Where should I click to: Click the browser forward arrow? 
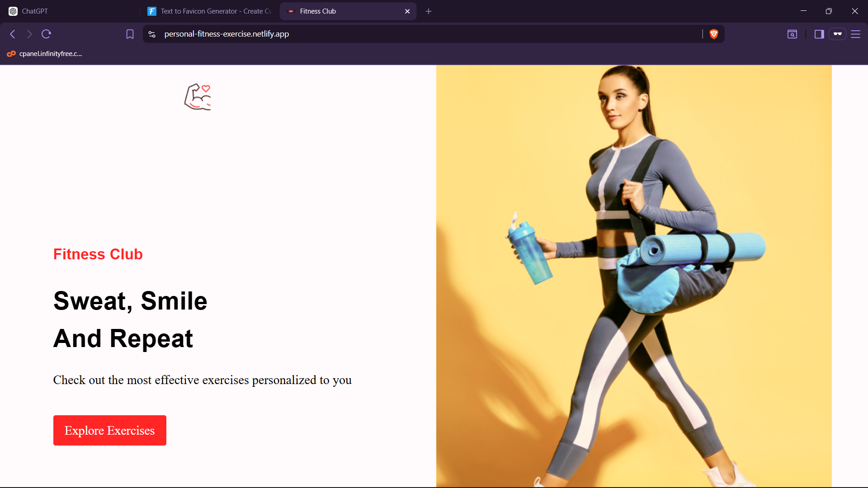point(29,34)
